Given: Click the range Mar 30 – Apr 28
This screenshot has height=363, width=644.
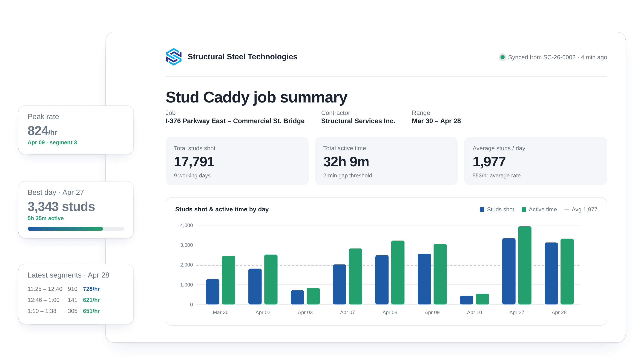Looking at the screenshot, I should coord(436,121).
